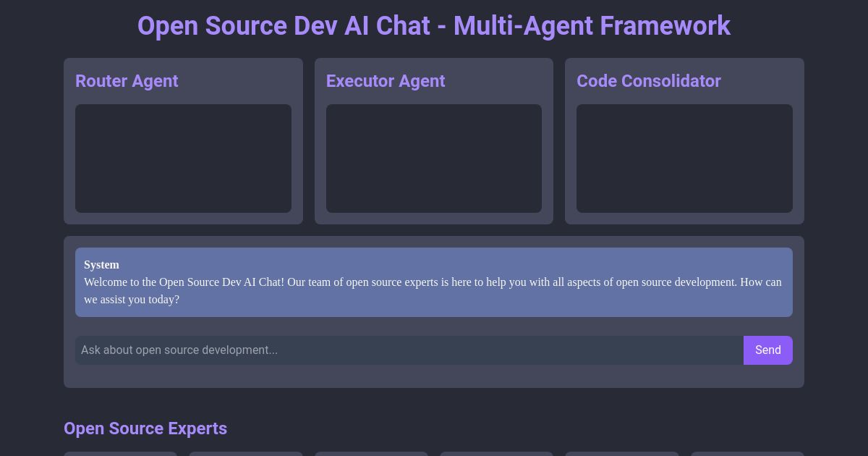Select the System welcome message bubble
Image resolution: width=868 pixels, height=456 pixels.
434,282
